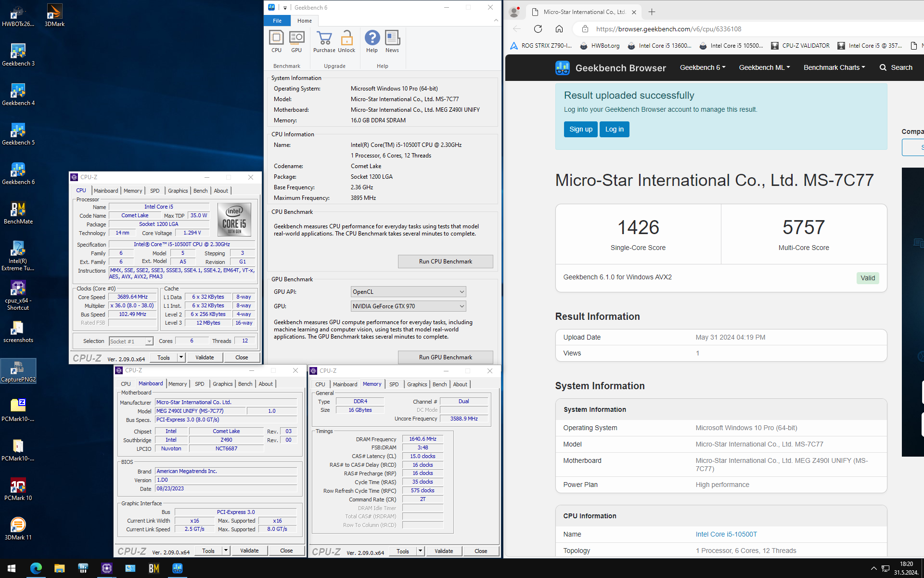This screenshot has height=578, width=924.
Task: Expand Tools arrow in CPU-Z Mainboard window
Action: [x=226, y=551]
